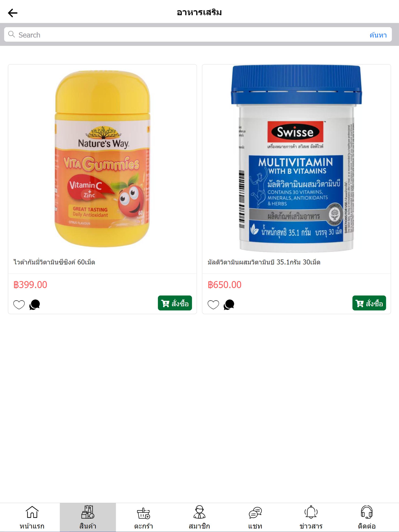Order the ฿399.00 Vita Gummies item
Viewport: 399px width, 532px height.
click(x=175, y=303)
